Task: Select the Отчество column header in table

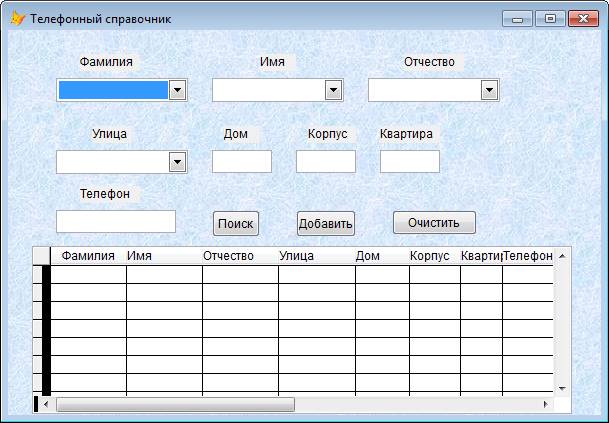Action: 240,256
